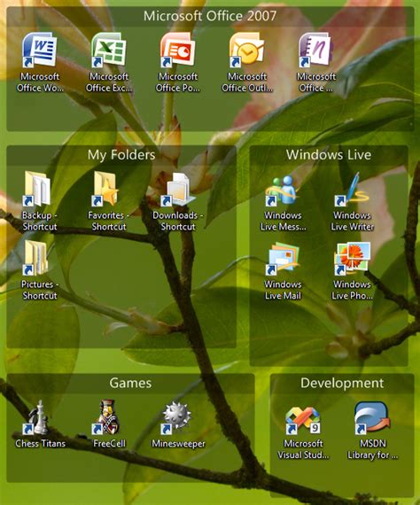Click the 'Favorites - Shortcut' label text
This screenshot has width=420, height=505.
click(108, 221)
